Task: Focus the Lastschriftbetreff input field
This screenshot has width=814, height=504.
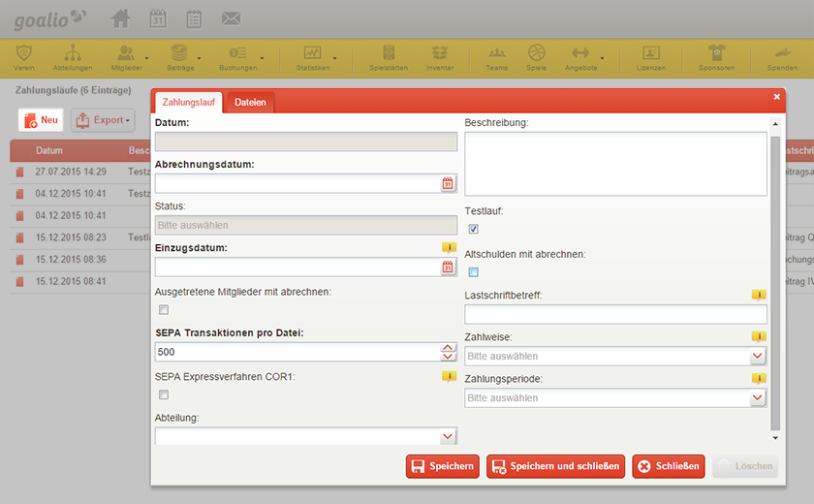Action: point(615,315)
